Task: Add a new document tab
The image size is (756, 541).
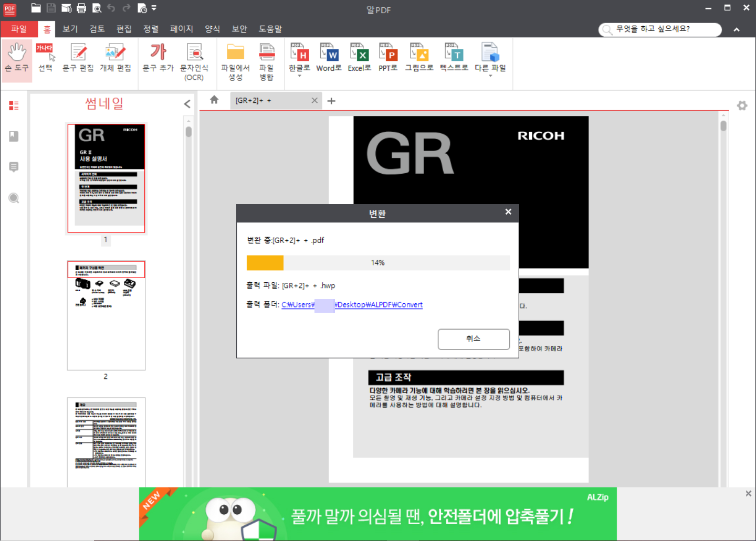Action: (331, 101)
